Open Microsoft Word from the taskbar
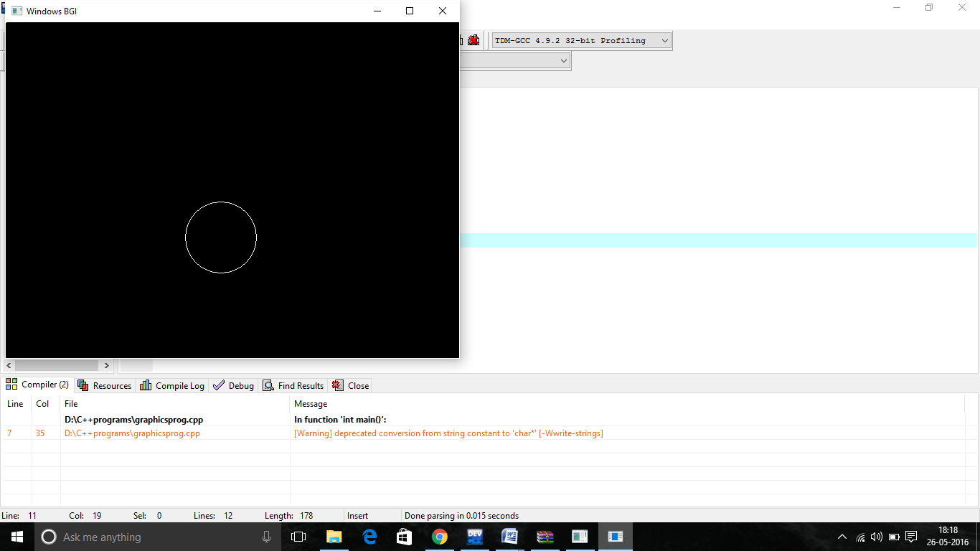This screenshot has height=551, width=980. (510, 537)
